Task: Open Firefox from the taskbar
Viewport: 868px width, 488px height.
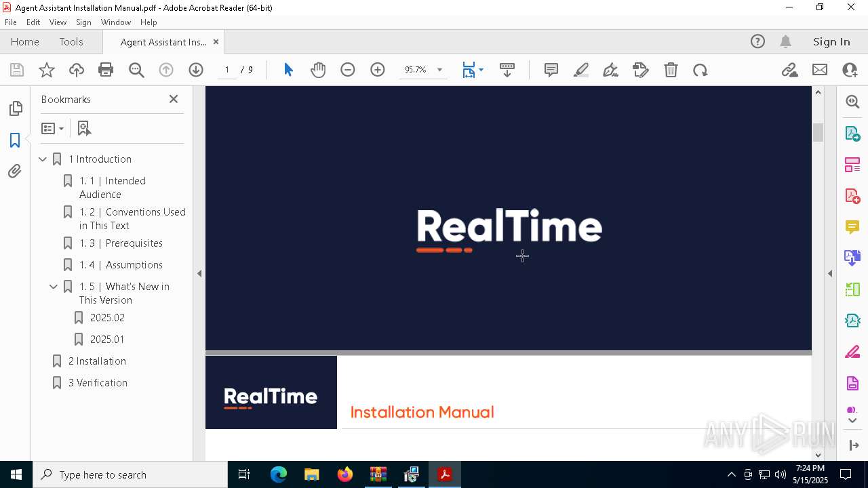Action: click(345, 474)
